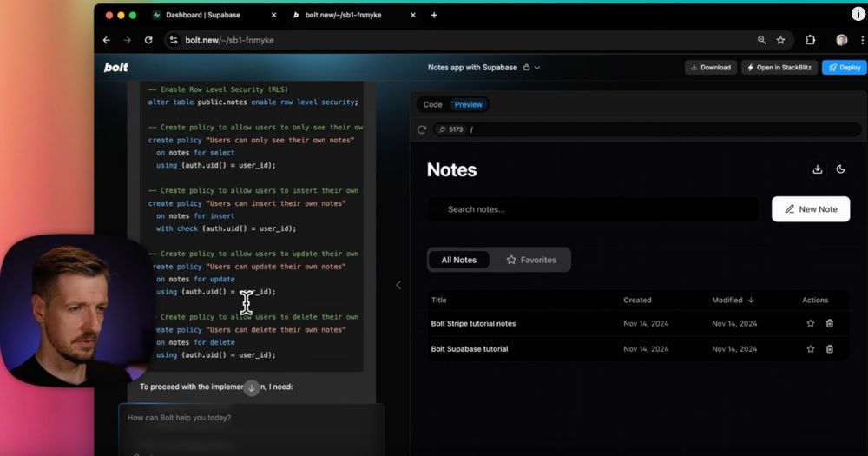Click the Download button
This screenshot has height=456, width=868.
point(711,68)
